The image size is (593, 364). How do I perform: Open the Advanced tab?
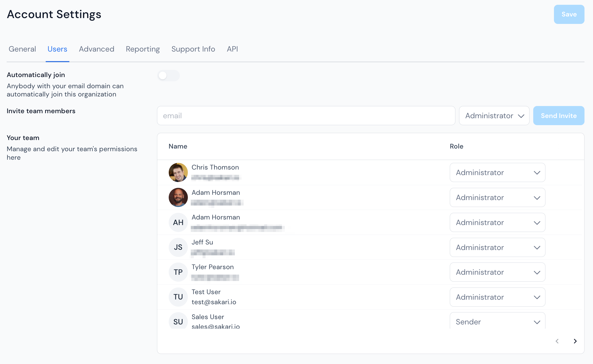pyautogui.click(x=96, y=49)
